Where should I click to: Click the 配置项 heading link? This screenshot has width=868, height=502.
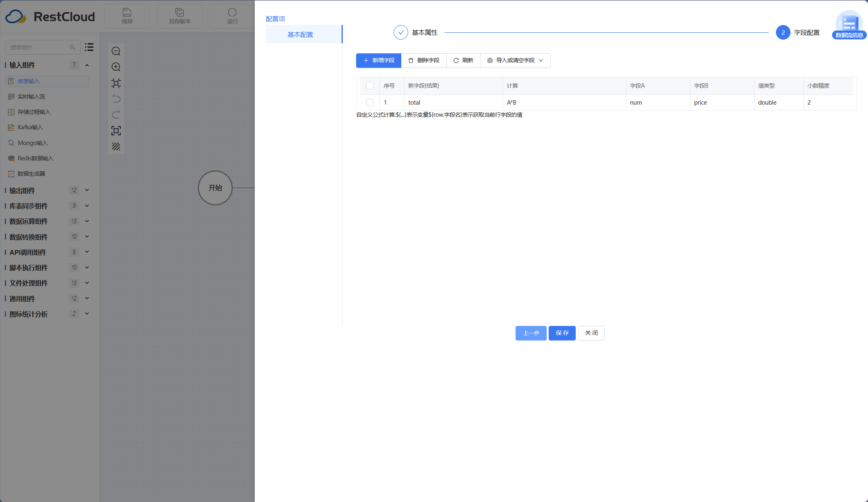click(275, 19)
